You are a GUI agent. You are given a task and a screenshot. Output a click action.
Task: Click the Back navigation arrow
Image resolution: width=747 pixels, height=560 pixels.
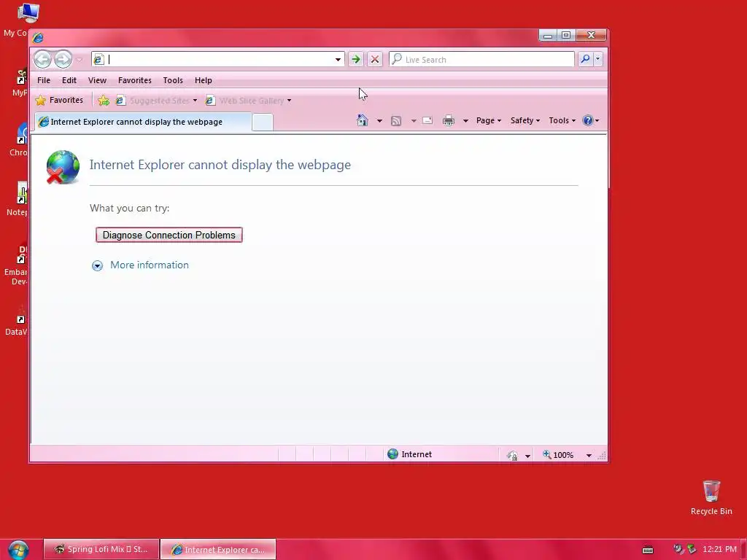[43, 60]
